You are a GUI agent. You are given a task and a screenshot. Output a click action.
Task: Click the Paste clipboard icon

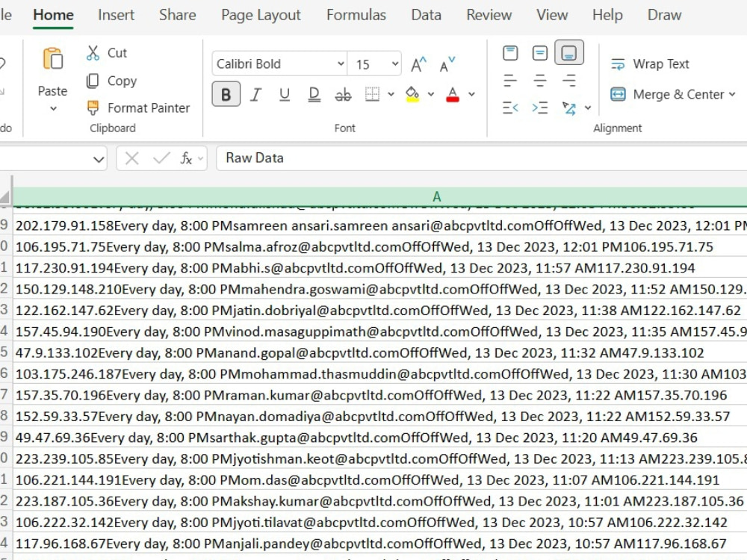(x=53, y=58)
